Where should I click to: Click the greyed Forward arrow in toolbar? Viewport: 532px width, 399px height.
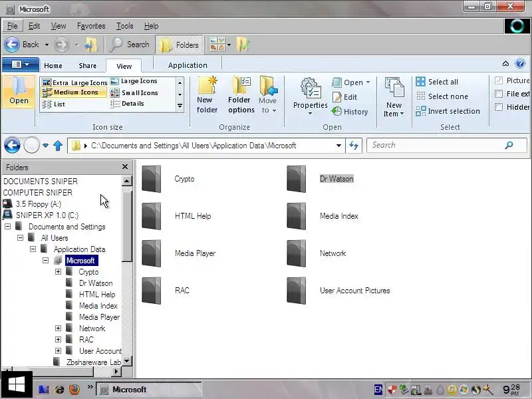pos(62,45)
